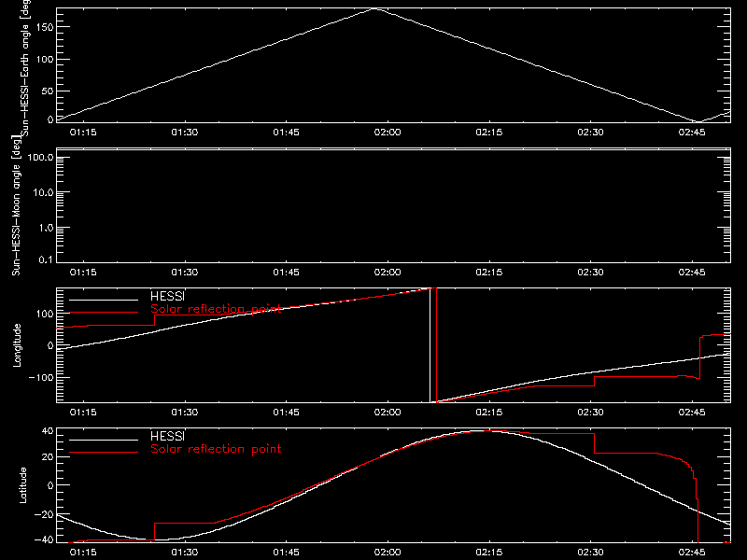This screenshot has width=747, height=560.
Task: Click 01:15 time label under Longitude plot
Action: pos(83,412)
